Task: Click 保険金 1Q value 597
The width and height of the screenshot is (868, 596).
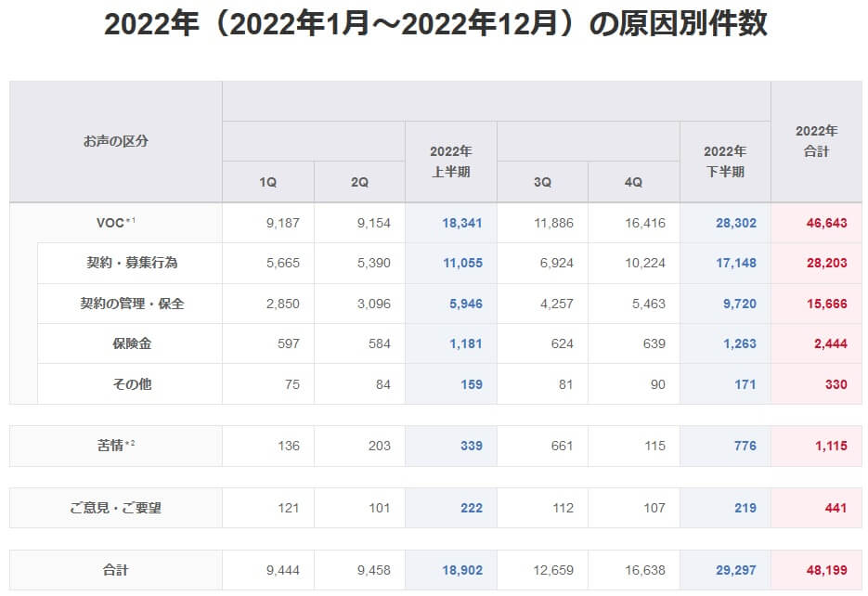Action: point(289,343)
